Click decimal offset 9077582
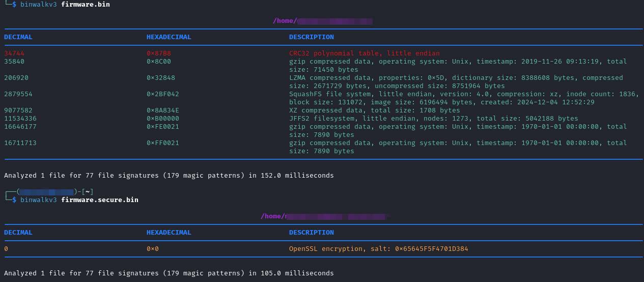Screen dimensions: 644x282 18,110
